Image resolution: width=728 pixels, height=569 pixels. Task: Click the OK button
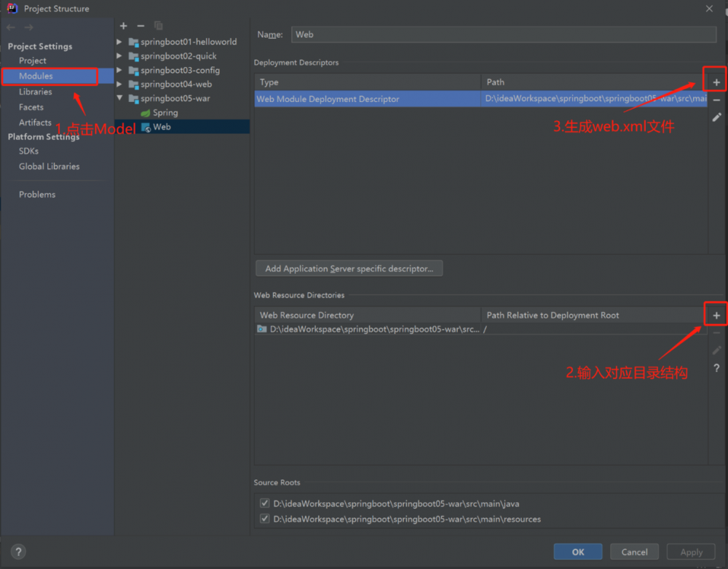point(578,552)
